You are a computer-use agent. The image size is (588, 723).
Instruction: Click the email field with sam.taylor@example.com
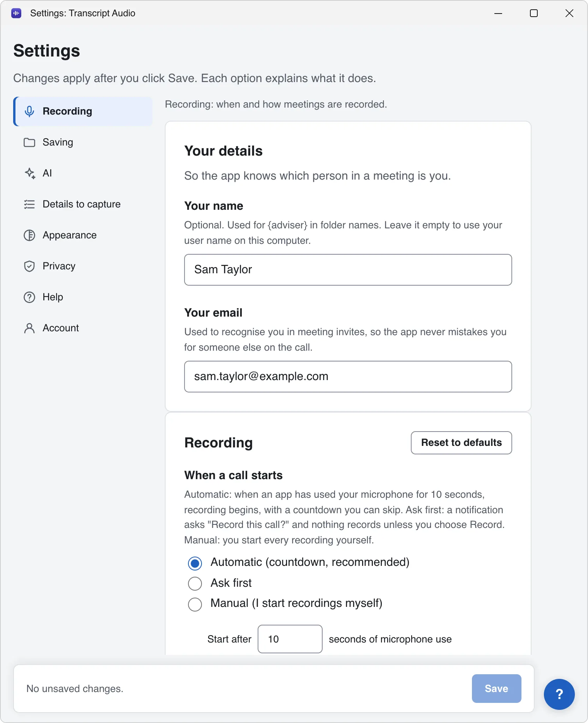(x=348, y=377)
